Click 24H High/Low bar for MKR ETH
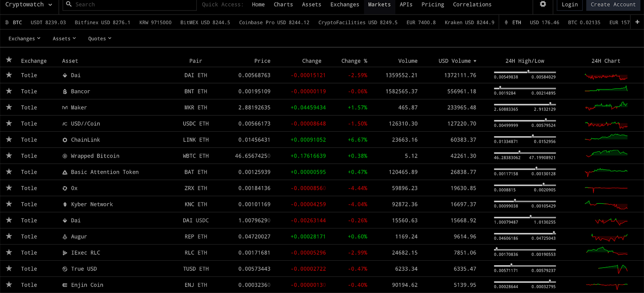644x293 pixels. [x=525, y=104]
